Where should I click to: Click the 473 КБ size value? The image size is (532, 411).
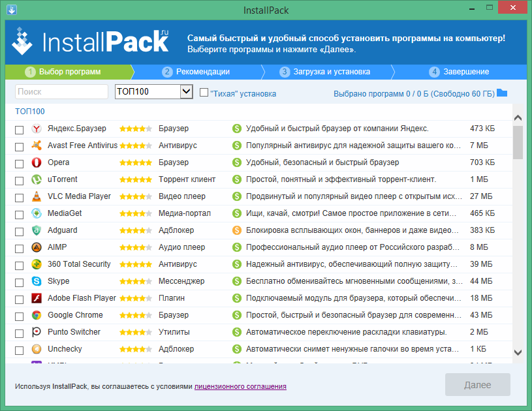coord(482,129)
